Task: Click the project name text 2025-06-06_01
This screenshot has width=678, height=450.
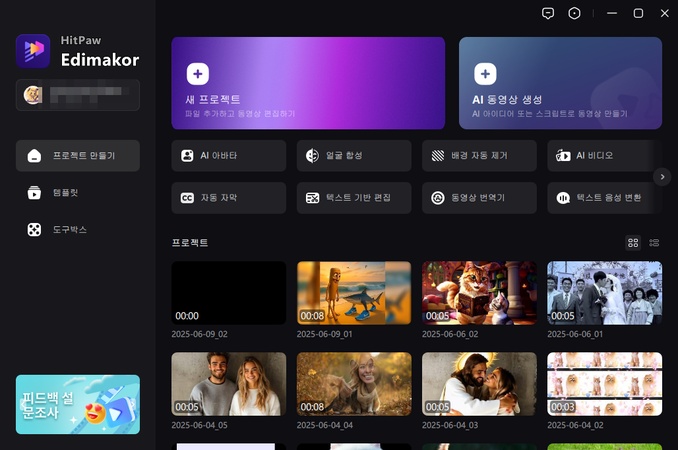Action: point(575,334)
